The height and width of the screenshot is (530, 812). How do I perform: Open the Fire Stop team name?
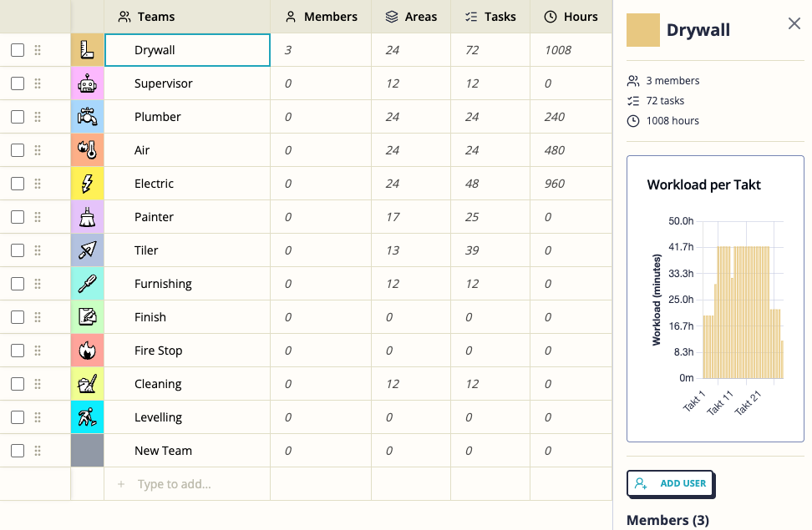click(158, 351)
